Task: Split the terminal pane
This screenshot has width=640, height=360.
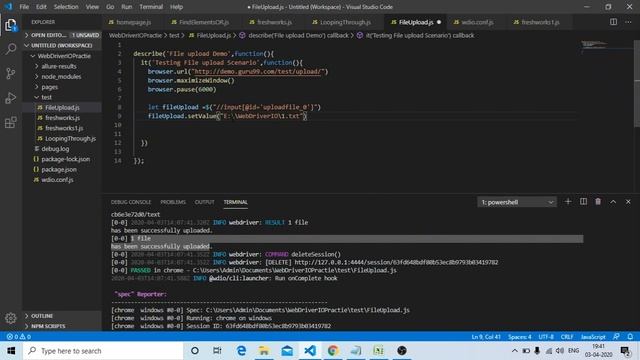Action: pyautogui.click(x=583, y=202)
